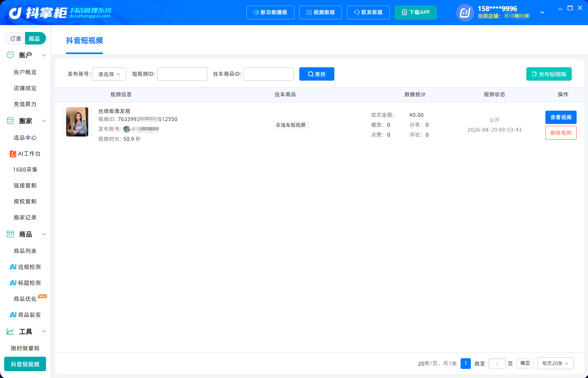Open 充值算力 in sidebar
Viewport: 588px width, 378px height.
pos(25,104)
